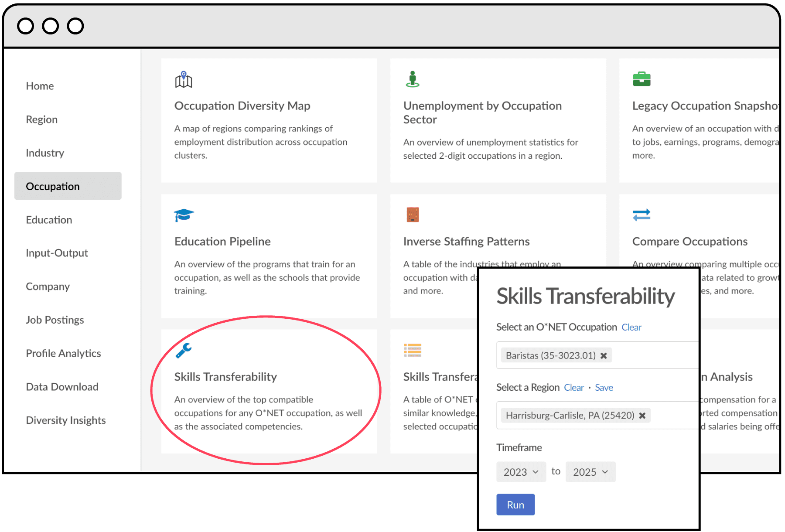Click the Skills Transferability wrench icon
The image size is (785, 532).
coord(184,351)
